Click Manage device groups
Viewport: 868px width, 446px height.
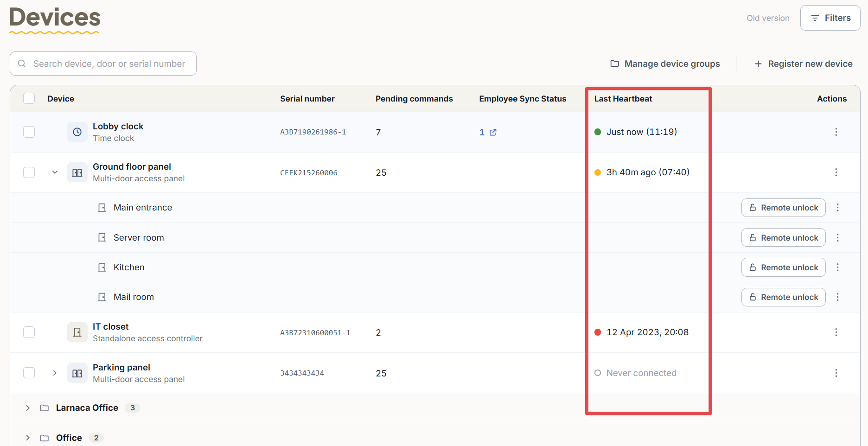click(665, 64)
